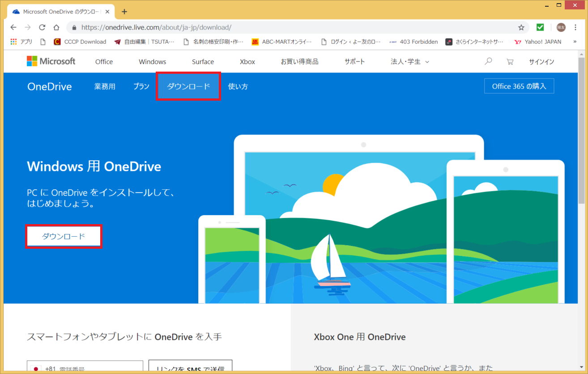Click Office 365 の購入 button
Viewport: 588px width, 374px height.
click(519, 86)
